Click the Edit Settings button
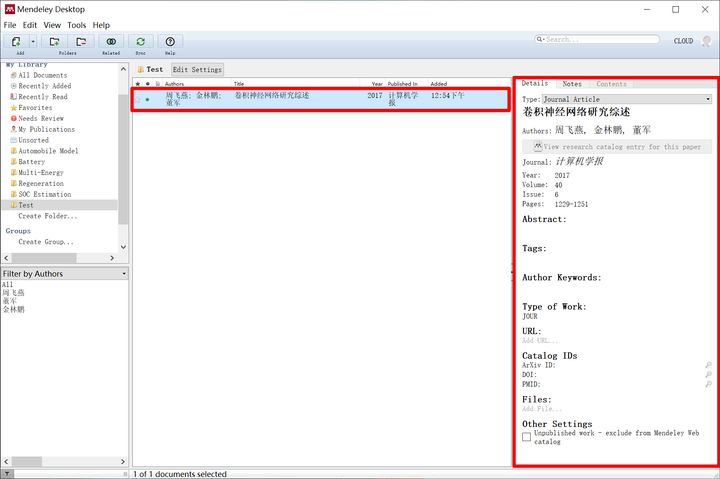The image size is (720, 479). (x=197, y=70)
